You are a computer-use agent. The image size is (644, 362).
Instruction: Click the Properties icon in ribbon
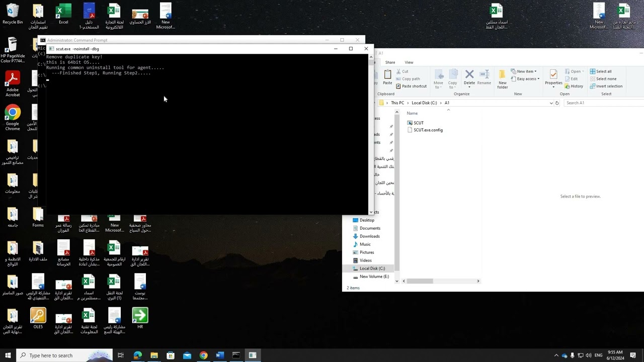click(553, 78)
